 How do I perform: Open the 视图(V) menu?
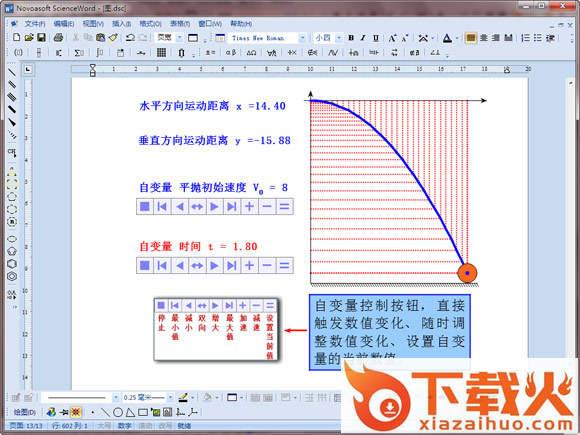(x=93, y=24)
